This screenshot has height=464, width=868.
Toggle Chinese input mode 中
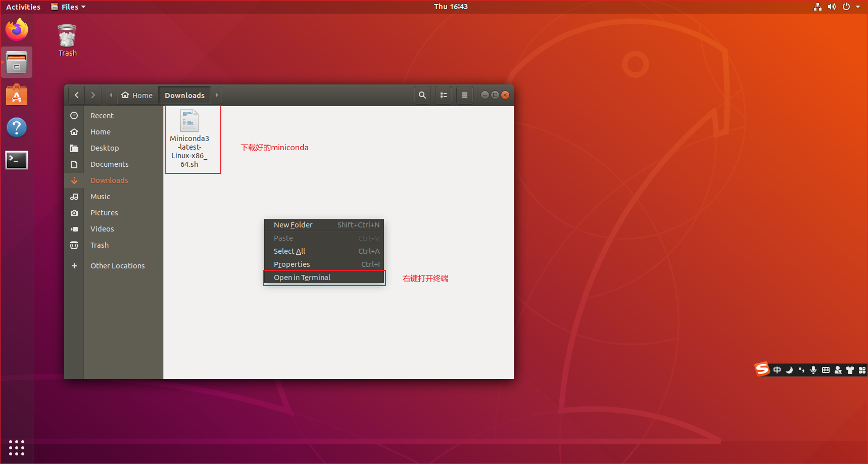tap(777, 370)
